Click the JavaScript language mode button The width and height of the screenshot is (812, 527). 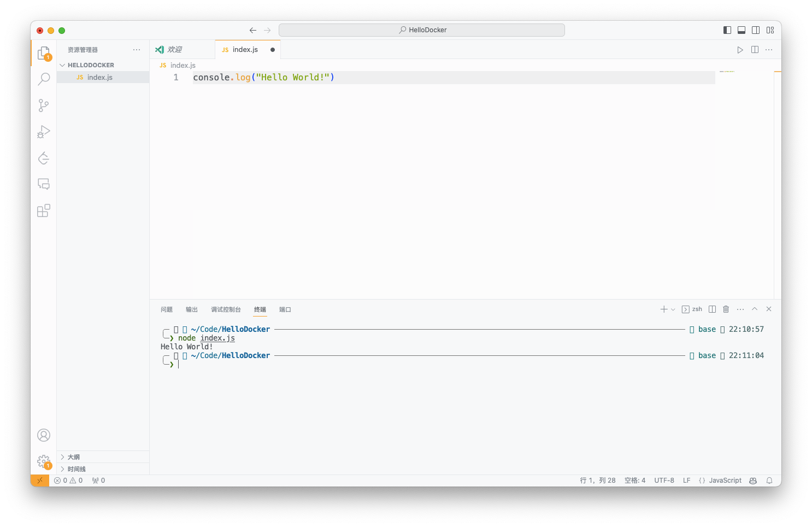tap(725, 481)
